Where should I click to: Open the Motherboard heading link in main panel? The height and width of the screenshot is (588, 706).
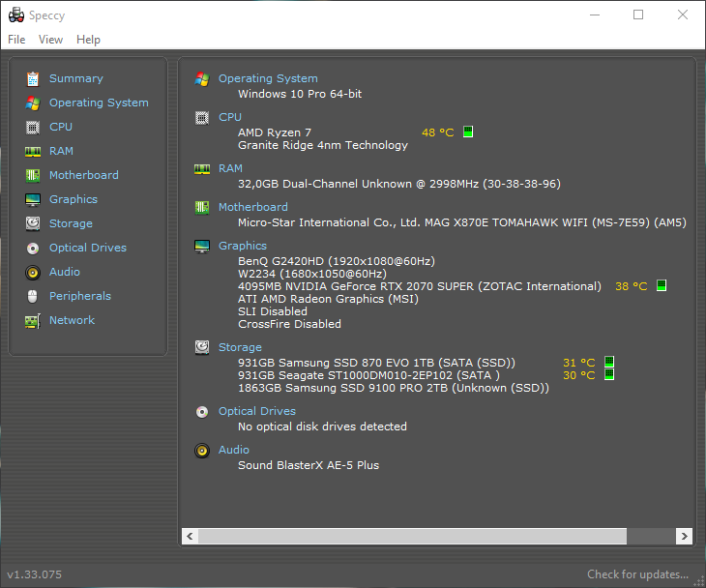253,207
